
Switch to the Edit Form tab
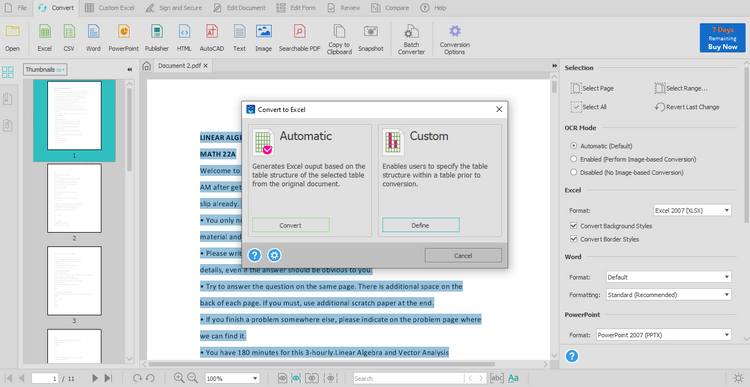[297, 8]
